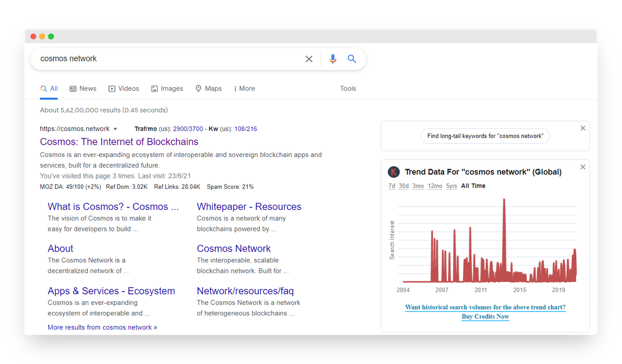Click the results count text

click(x=104, y=110)
